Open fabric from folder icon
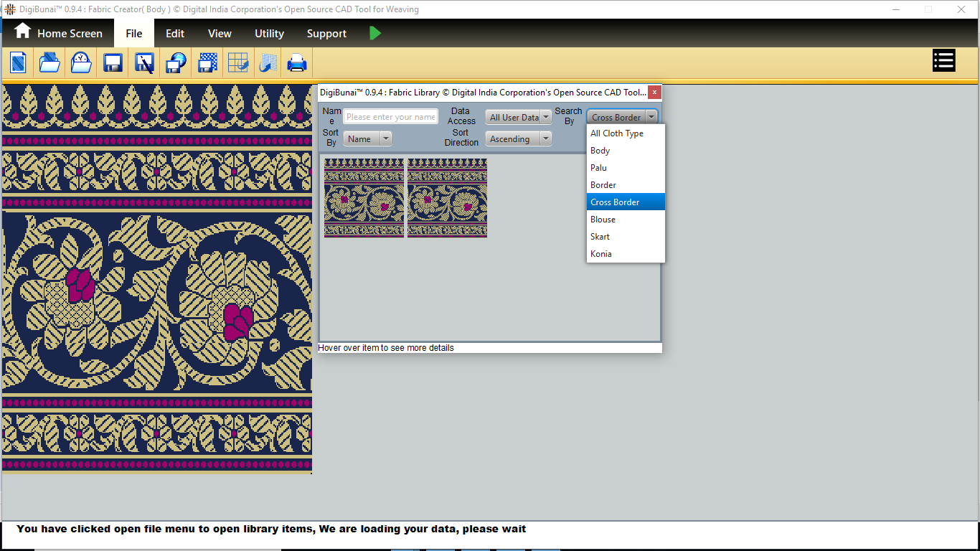Image resolution: width=980 pixels, height=551 pixels. point(50,63)
